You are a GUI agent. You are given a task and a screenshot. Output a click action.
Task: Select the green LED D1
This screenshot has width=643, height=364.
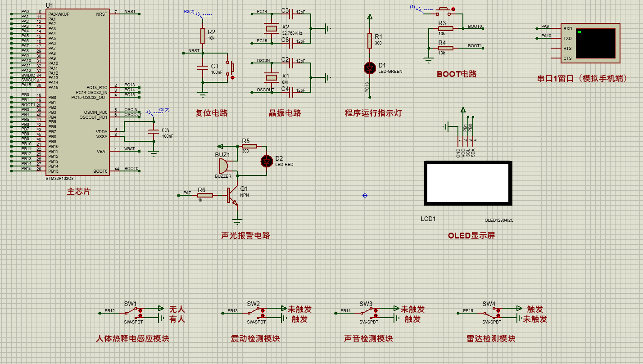coord(370,68)
